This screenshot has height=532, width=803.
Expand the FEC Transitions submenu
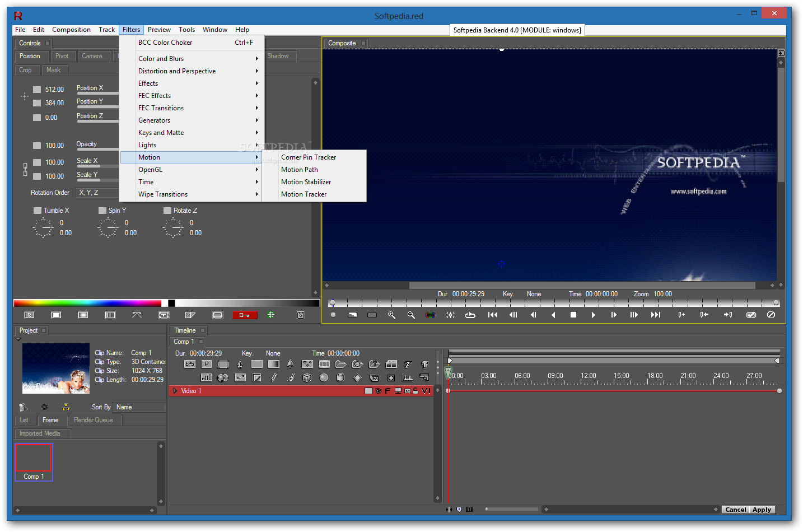192,108
